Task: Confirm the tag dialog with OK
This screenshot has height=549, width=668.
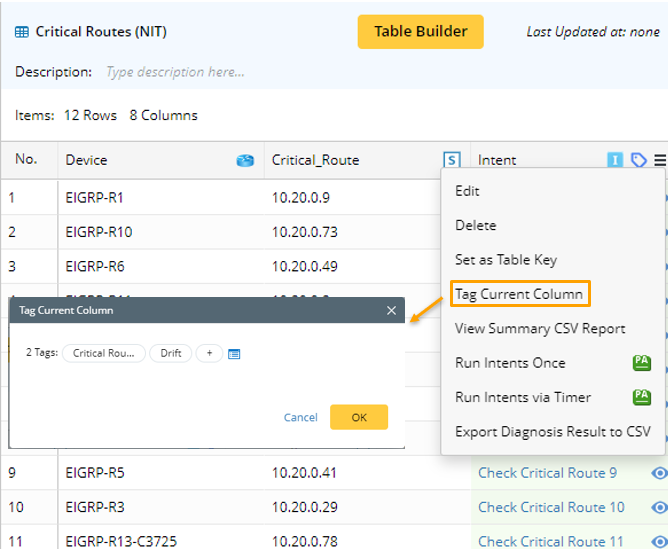Action: (359, 417)
